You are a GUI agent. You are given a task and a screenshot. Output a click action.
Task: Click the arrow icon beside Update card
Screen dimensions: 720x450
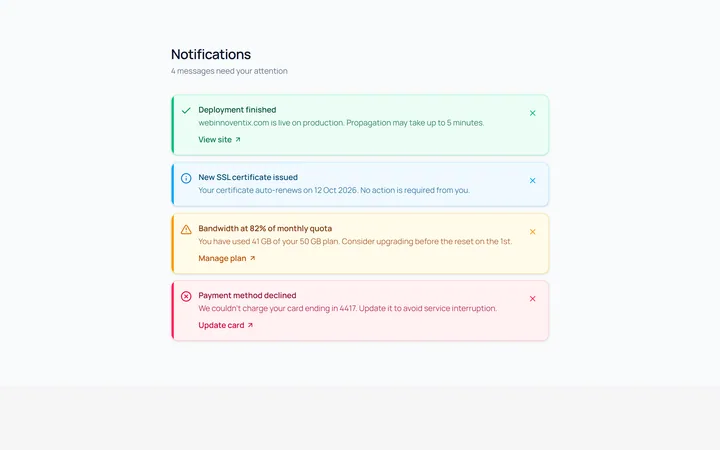pyautogui.click(x=250, y=325)
